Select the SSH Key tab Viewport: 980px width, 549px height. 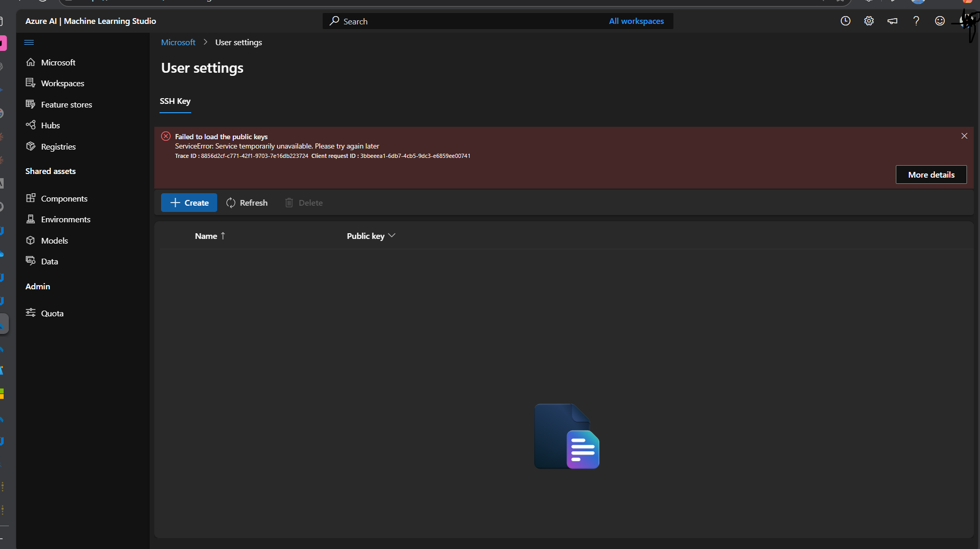coord(175,101)
